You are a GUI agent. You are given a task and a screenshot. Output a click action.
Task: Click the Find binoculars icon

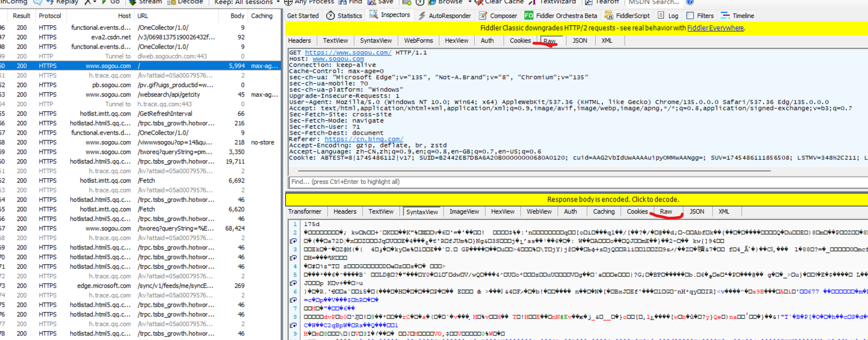click(x=342, y=2)
